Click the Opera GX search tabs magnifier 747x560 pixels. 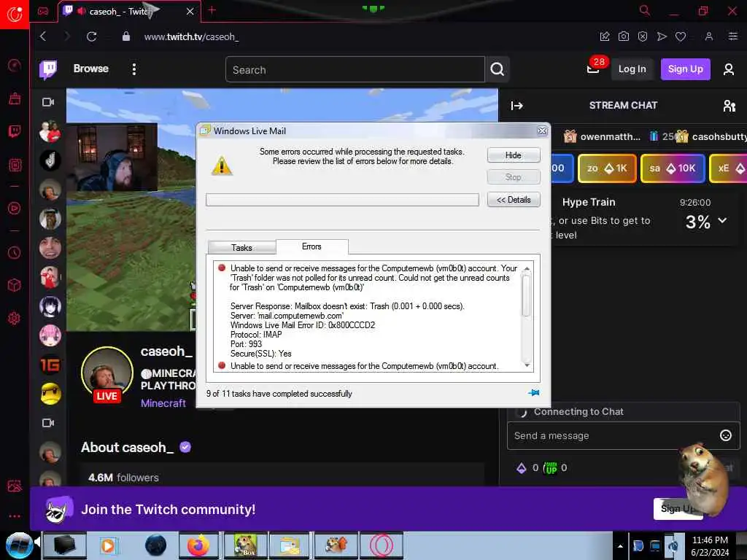tap(645, 10)
